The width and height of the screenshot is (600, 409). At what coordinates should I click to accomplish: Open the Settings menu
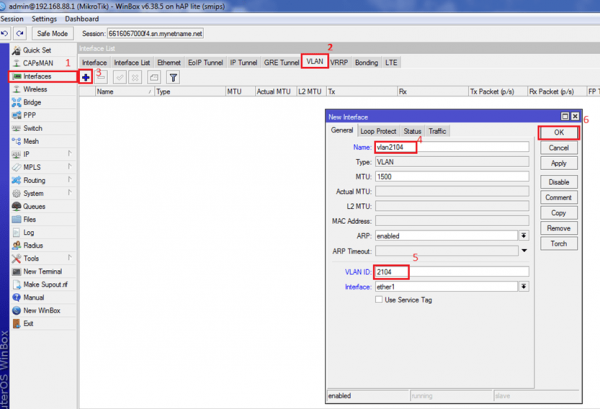[x=44, y=19]
